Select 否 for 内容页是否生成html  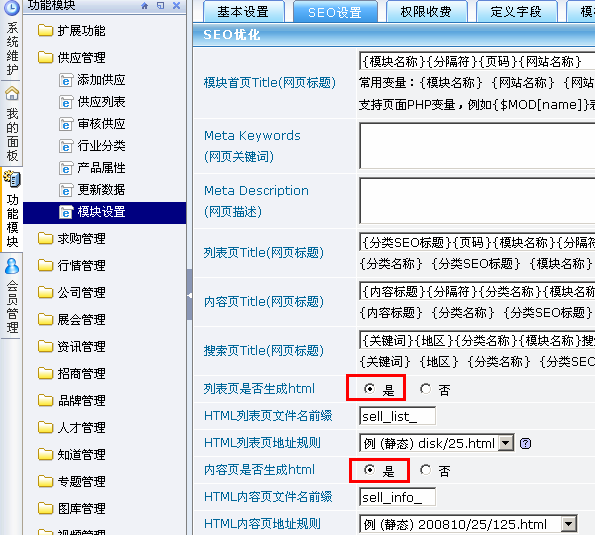point(426,470)
